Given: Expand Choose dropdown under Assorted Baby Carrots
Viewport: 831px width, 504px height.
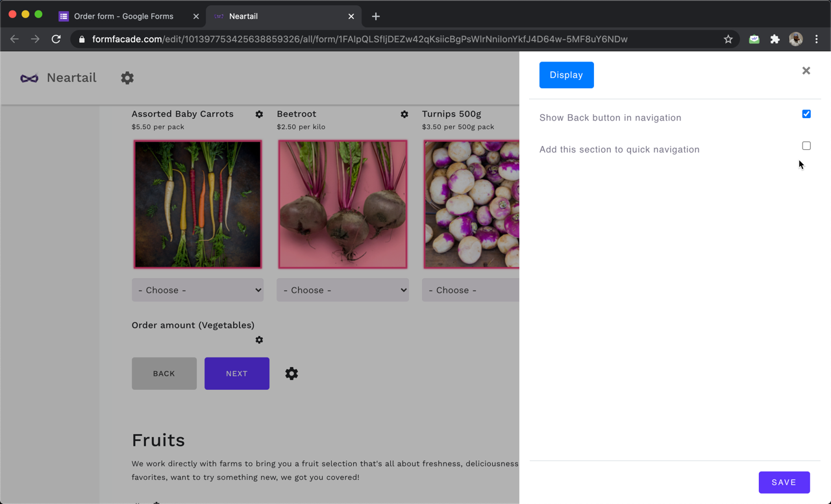Looking at the screenshot, I should click(197, 290).
